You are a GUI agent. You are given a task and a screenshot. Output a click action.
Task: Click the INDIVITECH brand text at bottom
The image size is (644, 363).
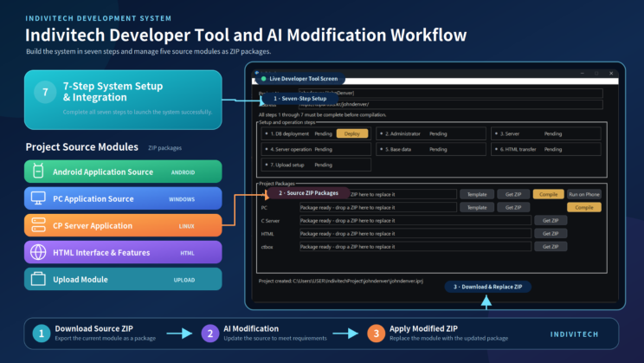pyautogui.click(x=574, y=334)
